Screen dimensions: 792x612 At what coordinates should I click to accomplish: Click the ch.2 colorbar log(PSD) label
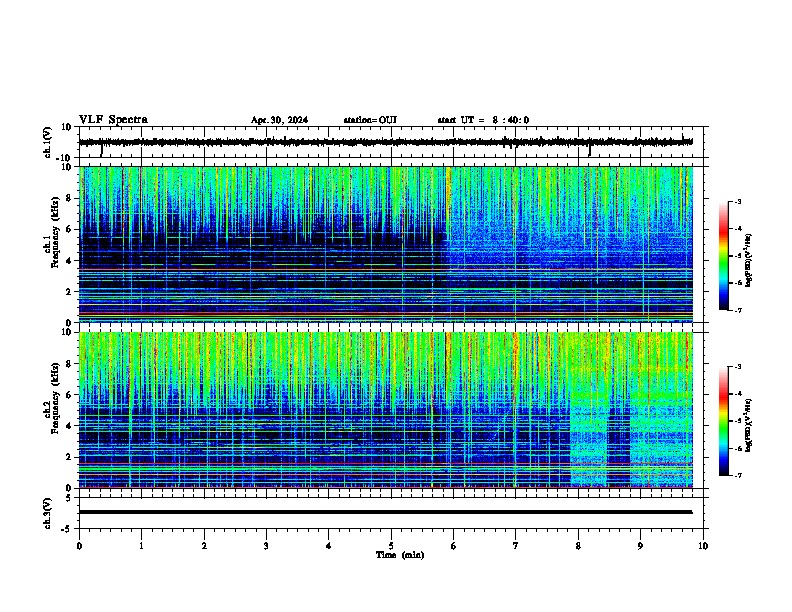point(749,425)
